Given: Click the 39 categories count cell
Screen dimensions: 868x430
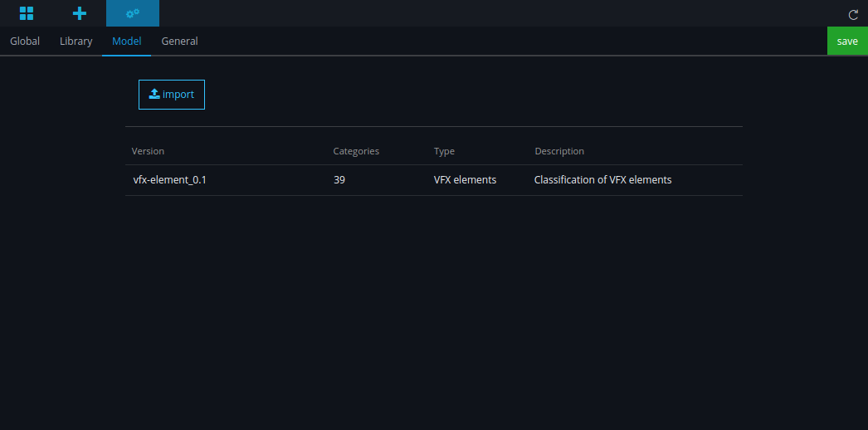Looking at the screenshot, I should [339, 180].
